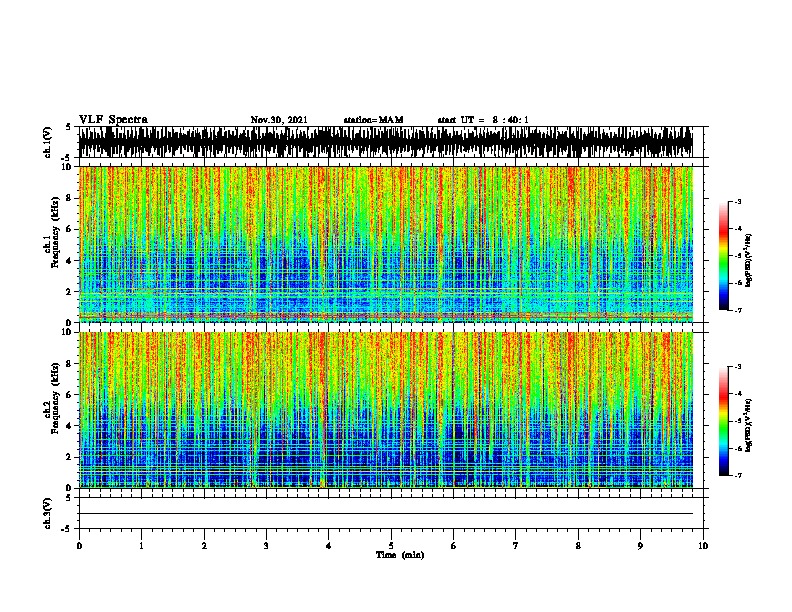Click the "-4" tick on ch.2 color bar
The image size is (792, 612).
pos(737,394)
